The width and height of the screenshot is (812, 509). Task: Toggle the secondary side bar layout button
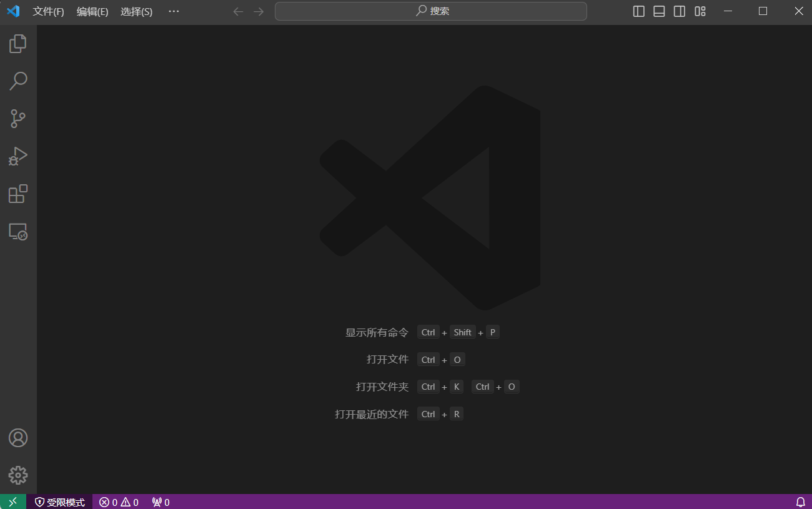(680, 11)
